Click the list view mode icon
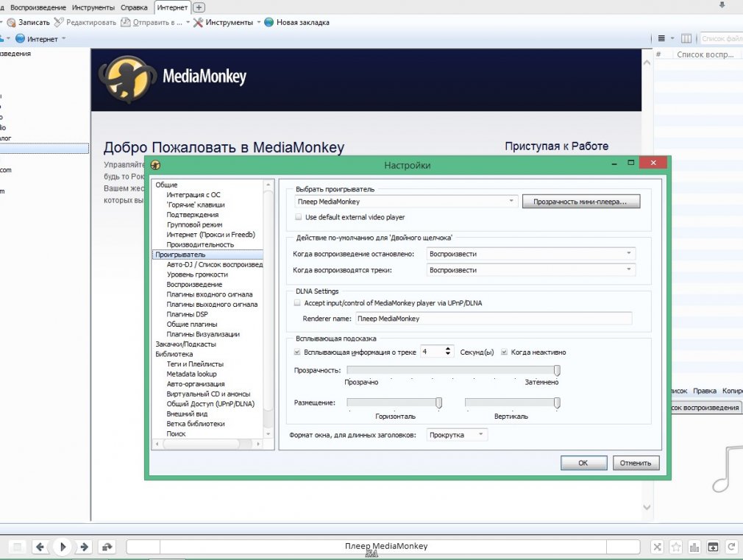 (661, 38)
